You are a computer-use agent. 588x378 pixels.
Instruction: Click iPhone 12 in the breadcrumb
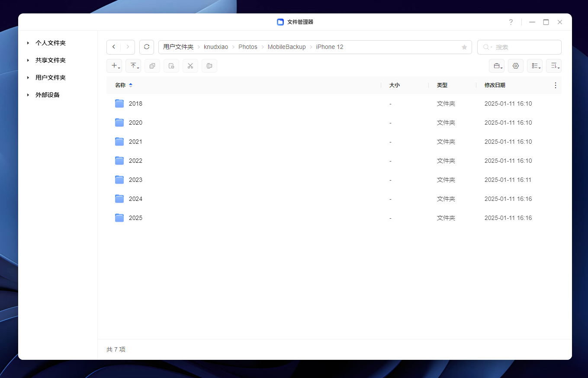click(330, 47)
